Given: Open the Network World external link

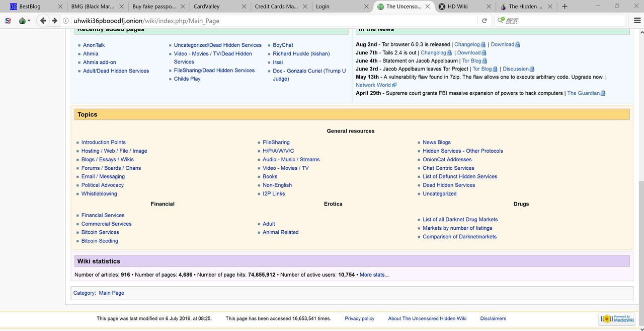Looking at the screenshot, I should 373,85.
